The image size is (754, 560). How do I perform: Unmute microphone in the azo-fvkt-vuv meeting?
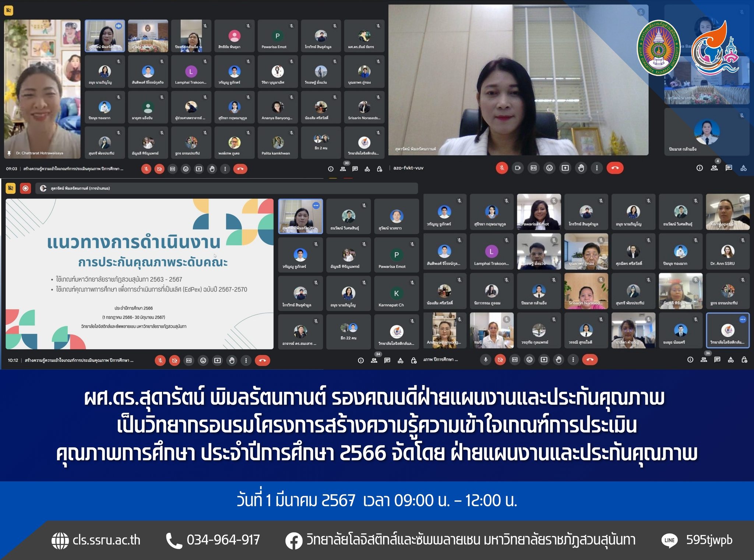501,168
